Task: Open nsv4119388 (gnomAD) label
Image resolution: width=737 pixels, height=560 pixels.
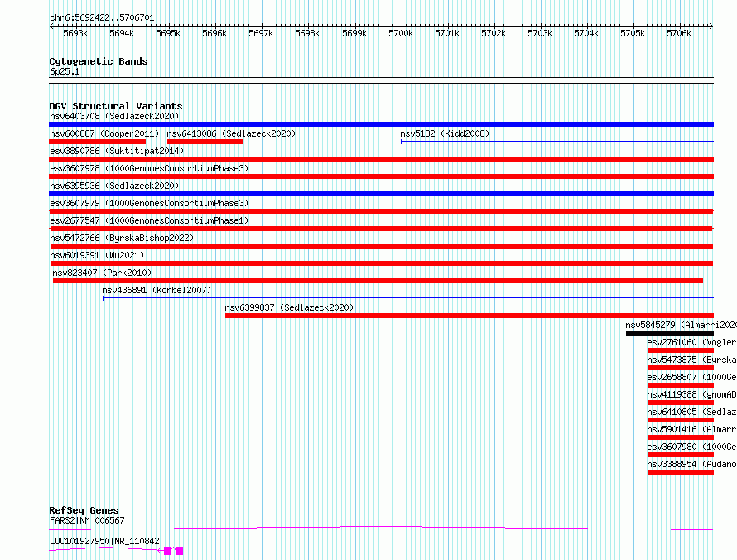Action: [691, 394]
